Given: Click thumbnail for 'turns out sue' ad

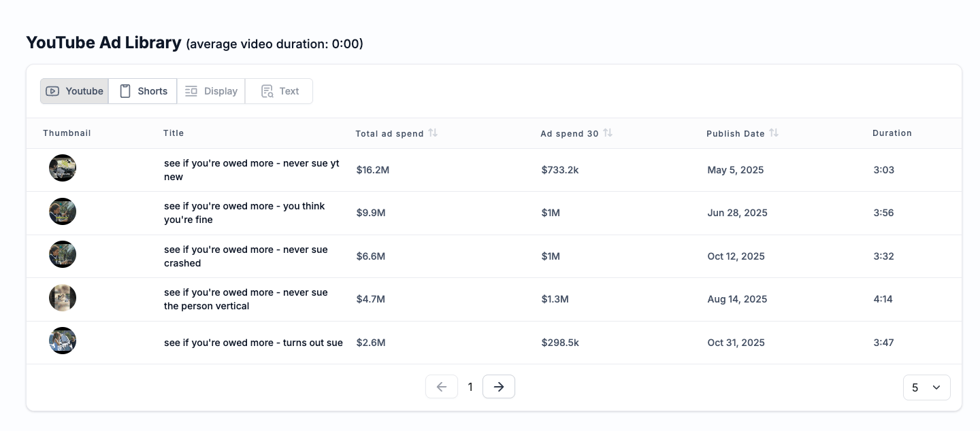Looking at the screenshot, I should coord(63,341).
